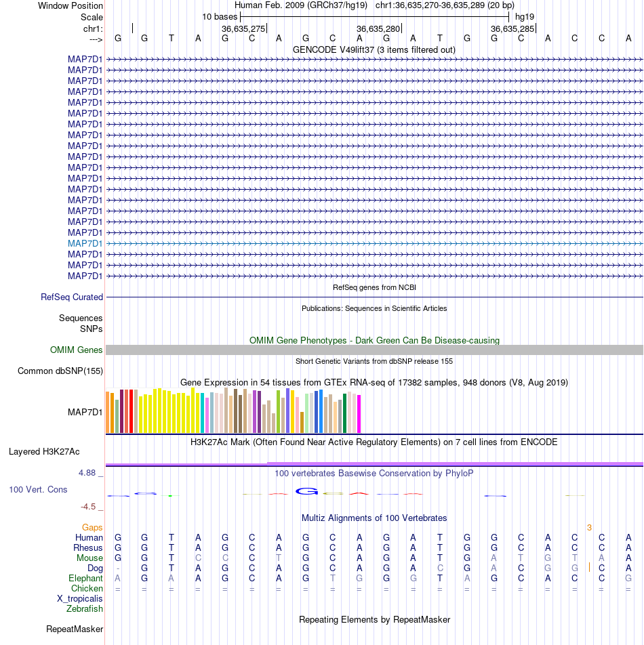644x645 pixels.
Task: Click the "Elephant" species row label
Action: 85,579
